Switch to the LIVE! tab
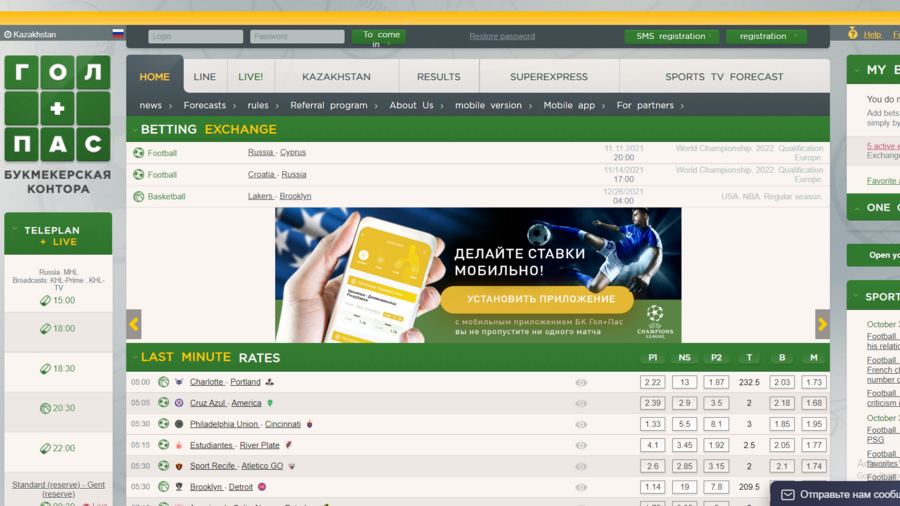Screen dimensions: 900x506 click(250, 77)
